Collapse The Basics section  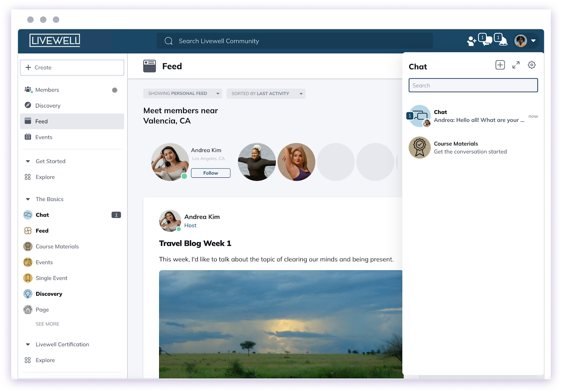click(x=28, y=199)
